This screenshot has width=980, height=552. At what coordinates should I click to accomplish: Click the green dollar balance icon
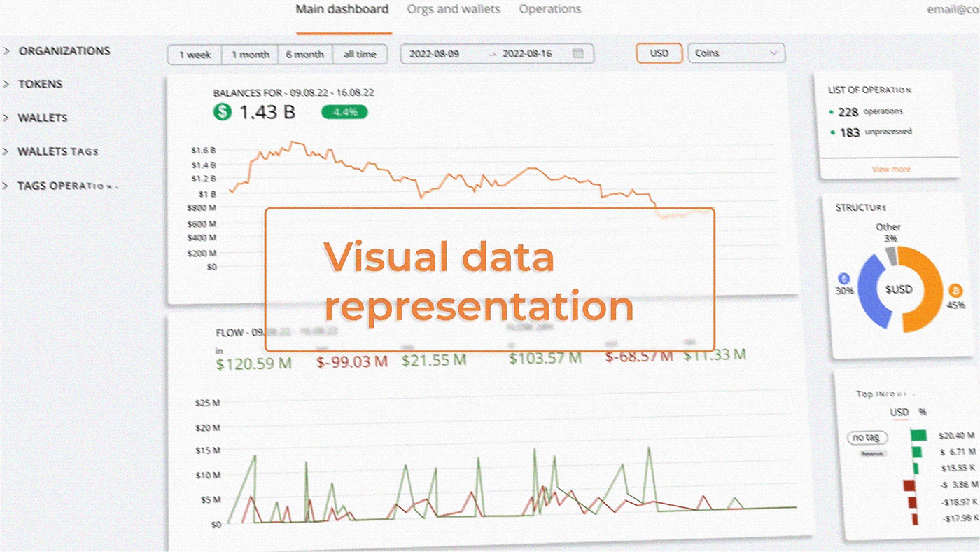point(223,111)
